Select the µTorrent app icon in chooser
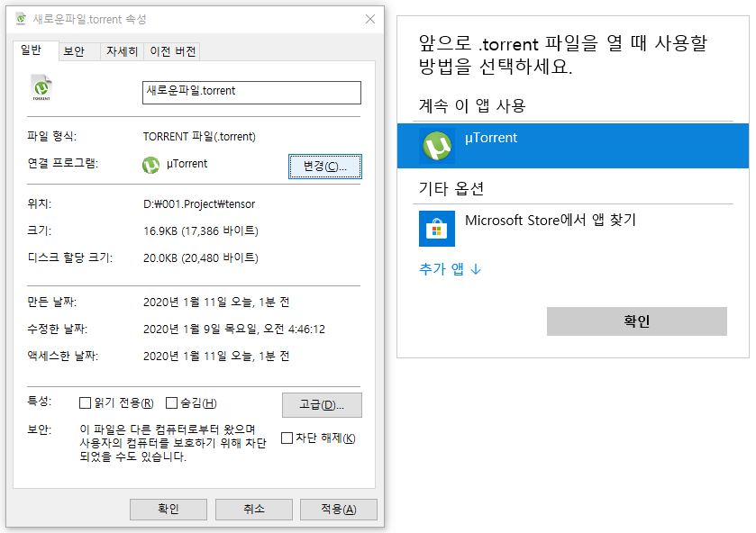 point(437,146)
